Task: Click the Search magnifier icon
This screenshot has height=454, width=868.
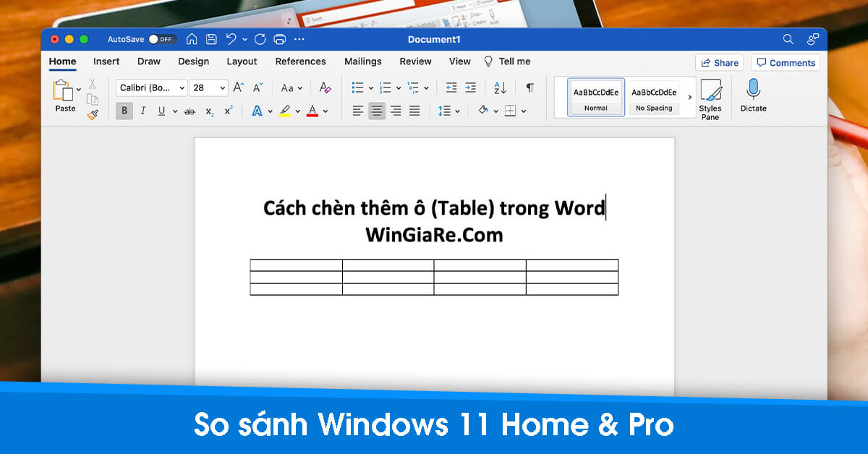Action: point(788,39)
